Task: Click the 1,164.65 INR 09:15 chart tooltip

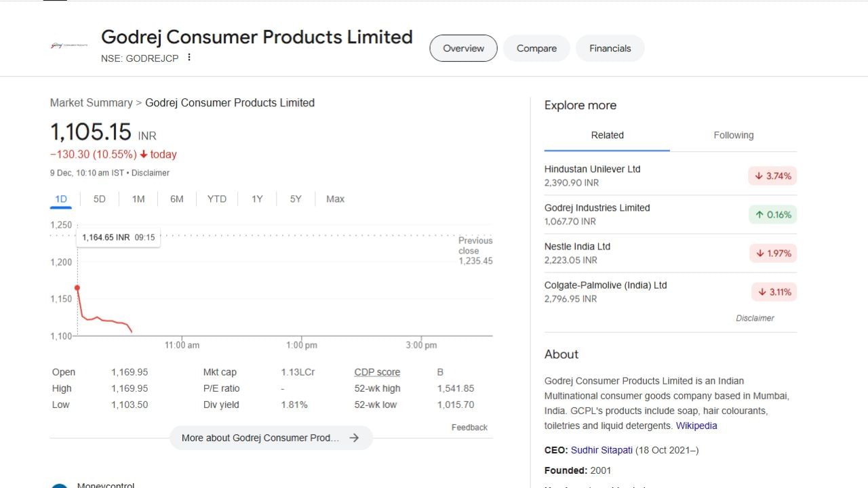Action: coord(119,237)
